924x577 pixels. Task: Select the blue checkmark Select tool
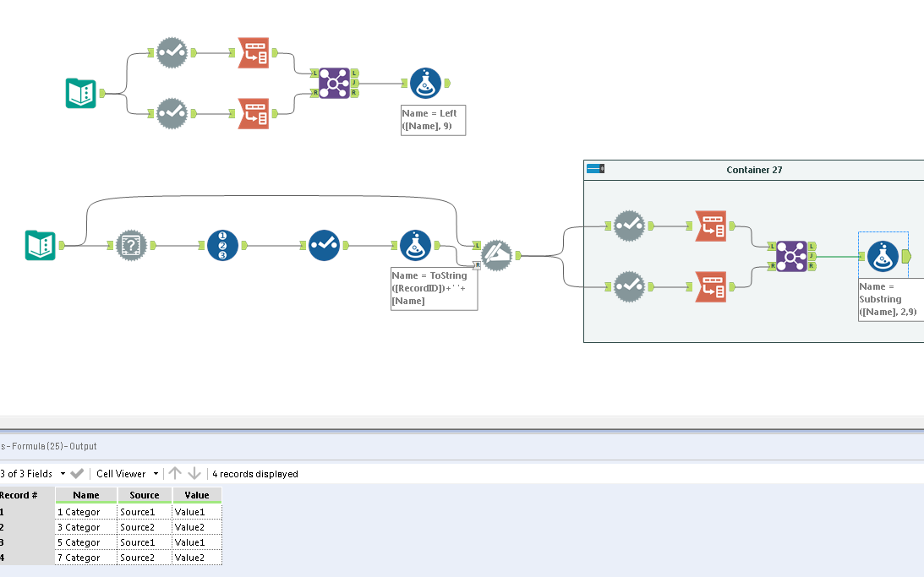click(324, 246)
